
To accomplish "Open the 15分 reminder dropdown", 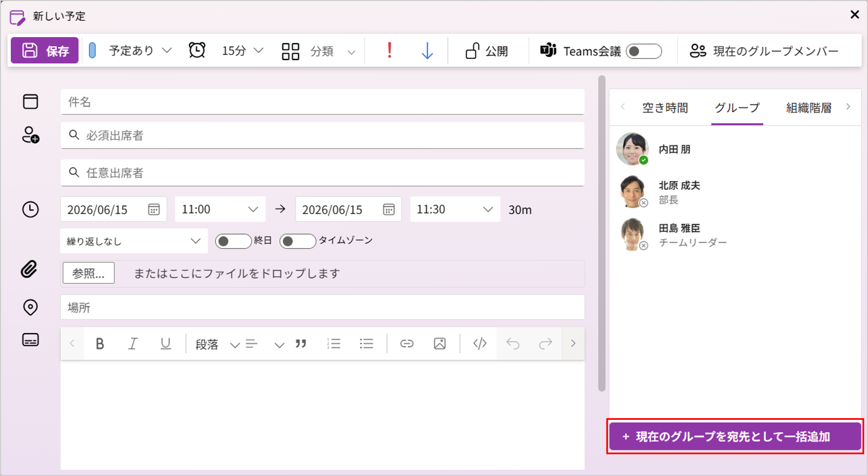I will coord(243,51).
